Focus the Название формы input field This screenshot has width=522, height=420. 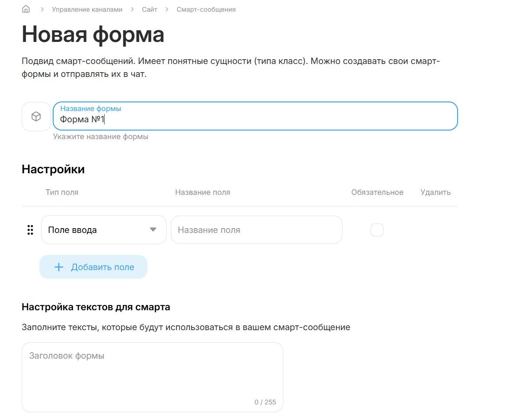pyautogui.click(x=255, y=119)
